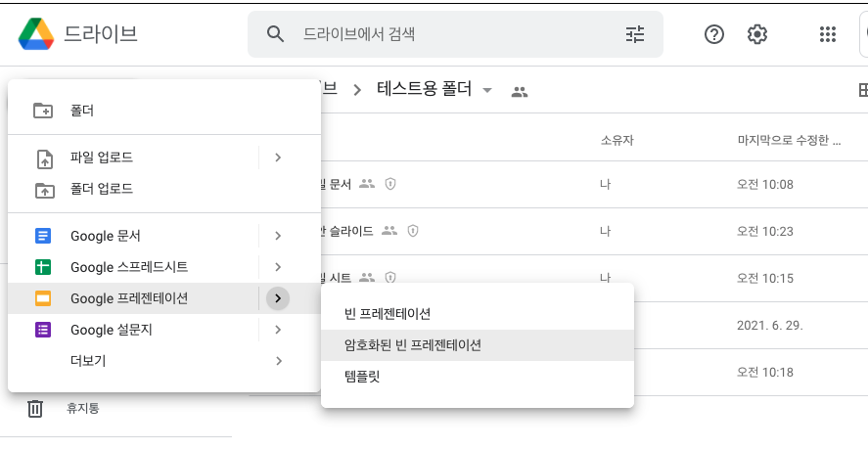Expand Google 스프레드시트 submenu arrow
The image size is (868, 450).
pyautogui.click(x=278, y=267)
